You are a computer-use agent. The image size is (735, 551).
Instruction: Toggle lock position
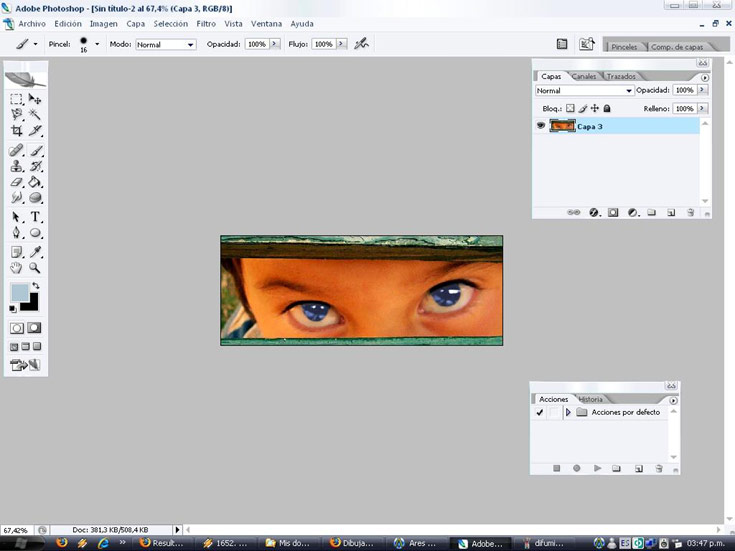[x=595, y=108]
